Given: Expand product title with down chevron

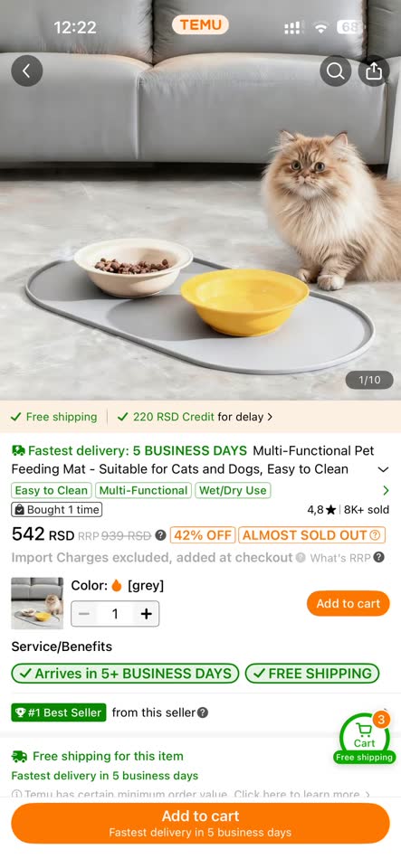Looking at the screenshot, I should [383, 469].
